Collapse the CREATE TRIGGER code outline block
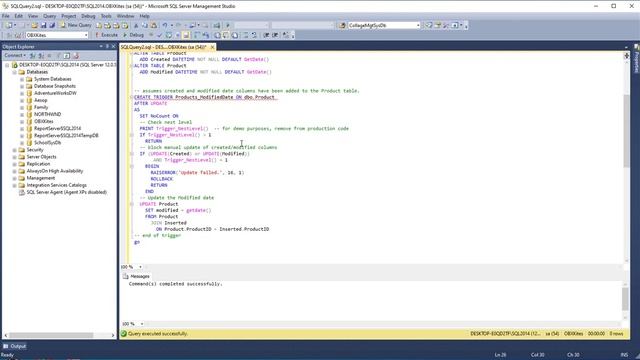 coord(131,97)
